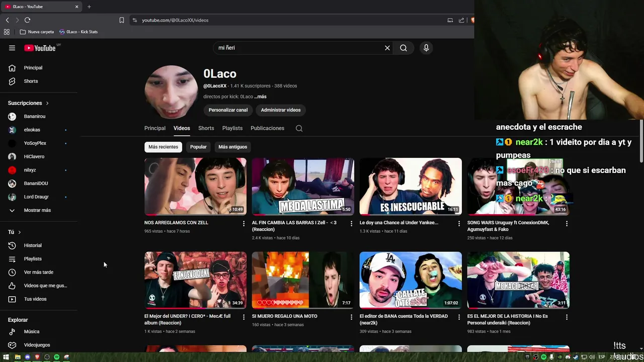
Task: Open options for SI MUERO REGALO UNA MOTO
Action: 351,317
